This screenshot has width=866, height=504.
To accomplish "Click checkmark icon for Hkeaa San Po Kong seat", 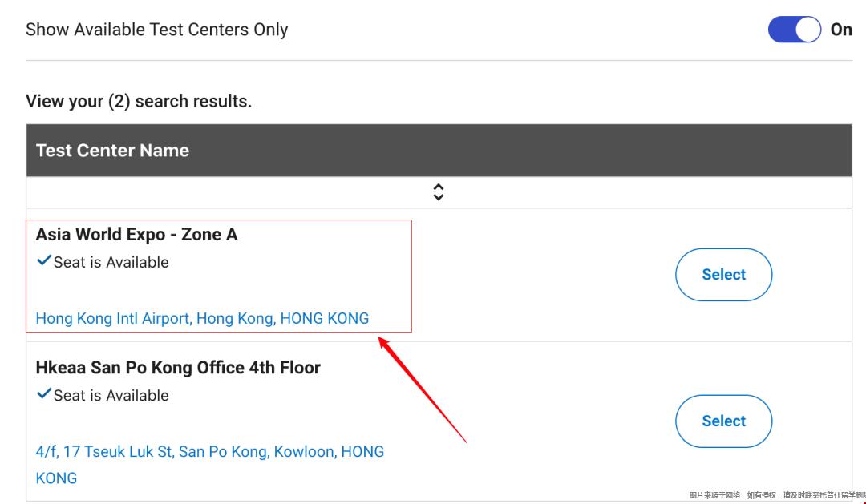I will click(44, 394).
